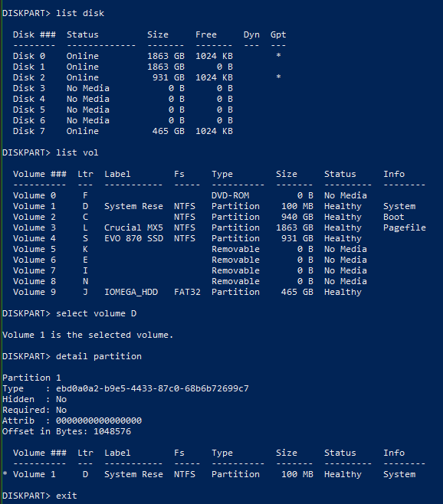
Task: Click the Volume 2 Boot info text
Action: click(x=393, y=217)
